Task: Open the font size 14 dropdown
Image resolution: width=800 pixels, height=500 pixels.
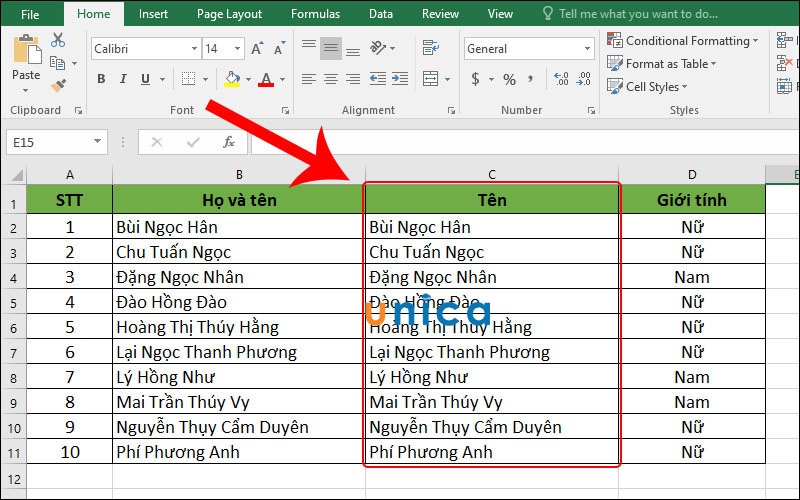Action: [237, 48]
